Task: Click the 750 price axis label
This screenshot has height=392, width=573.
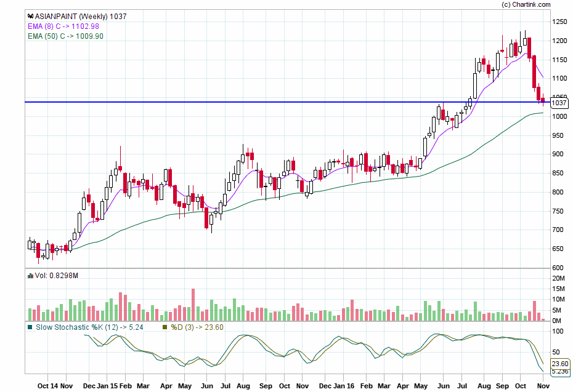Action: point(558,211)
